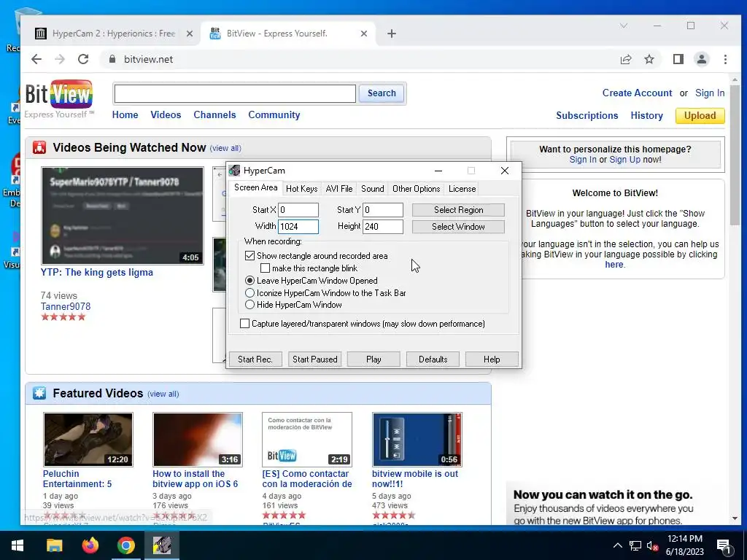The image size is (747, 560).
Task: Click Create Account link
Action: (637, 93)
